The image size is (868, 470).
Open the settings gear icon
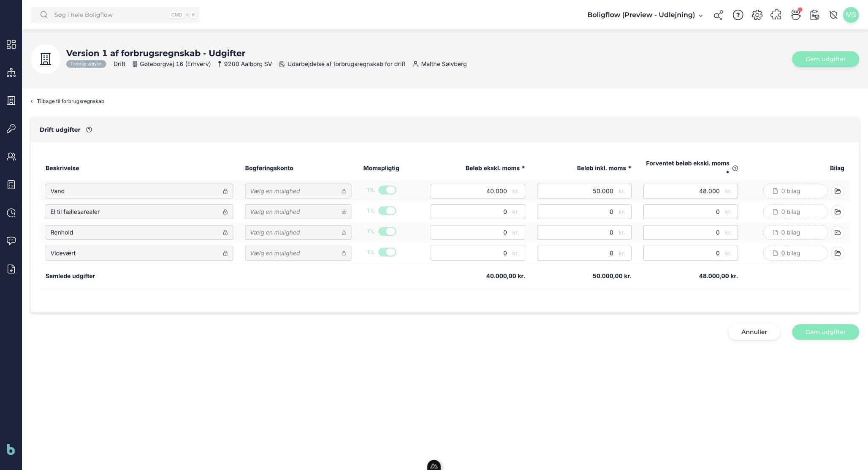[757, 15]
